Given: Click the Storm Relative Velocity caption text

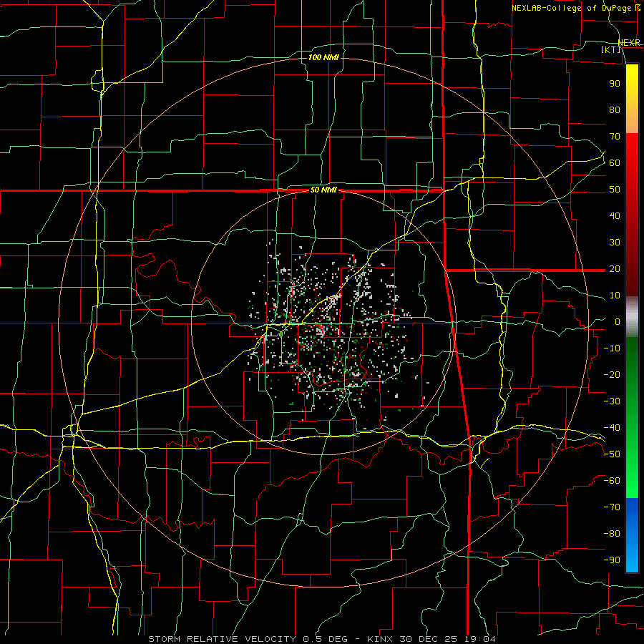Looking at the screenshot, I should pyautogui.click(x=322, y=639).
